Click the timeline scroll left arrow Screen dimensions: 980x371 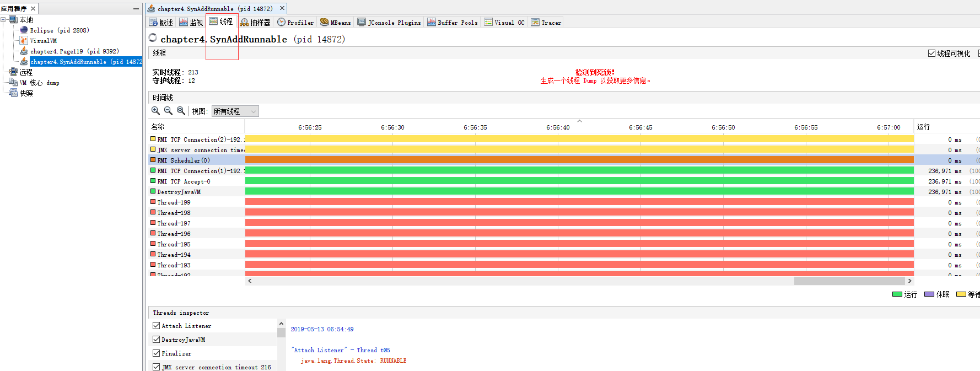pos(250,281)
